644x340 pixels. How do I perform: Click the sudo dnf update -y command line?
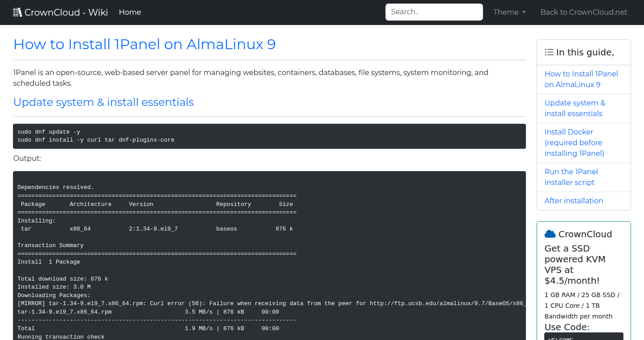click(49, 132)
